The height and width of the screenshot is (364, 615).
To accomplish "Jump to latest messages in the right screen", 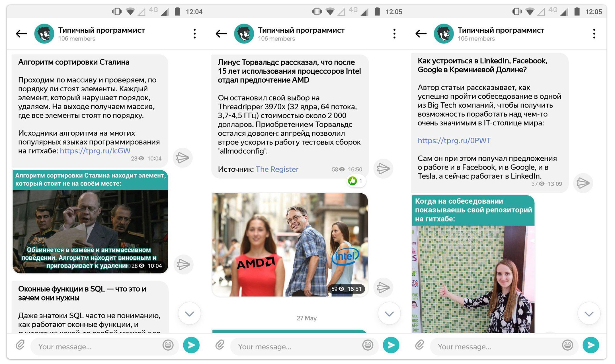I will pos(589,313).
